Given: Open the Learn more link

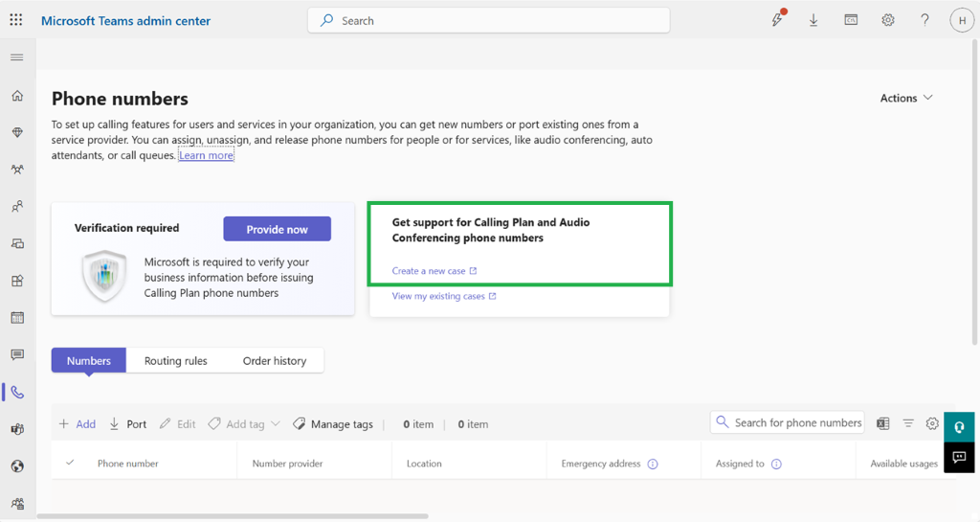Looking at the screenshot, I should tap(206, 155).
